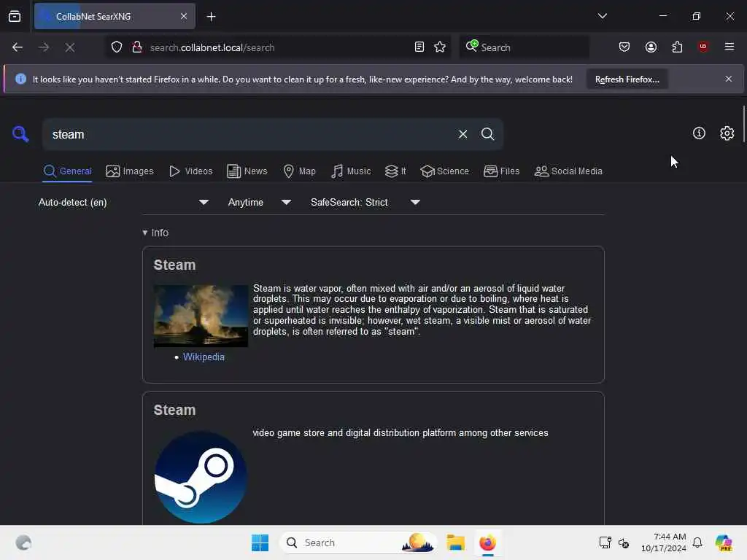The image size is (747, 560).
Task: Switch to Map category
Action: [x=299, y=171]
